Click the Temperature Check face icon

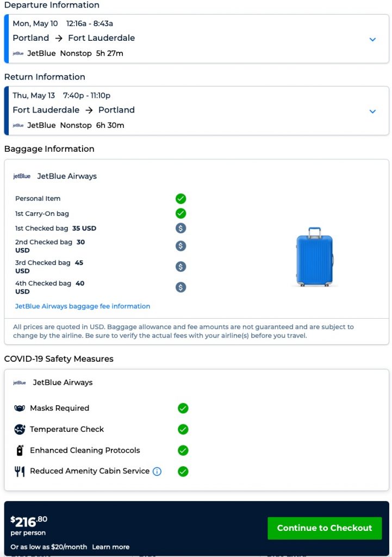(20, 429)
